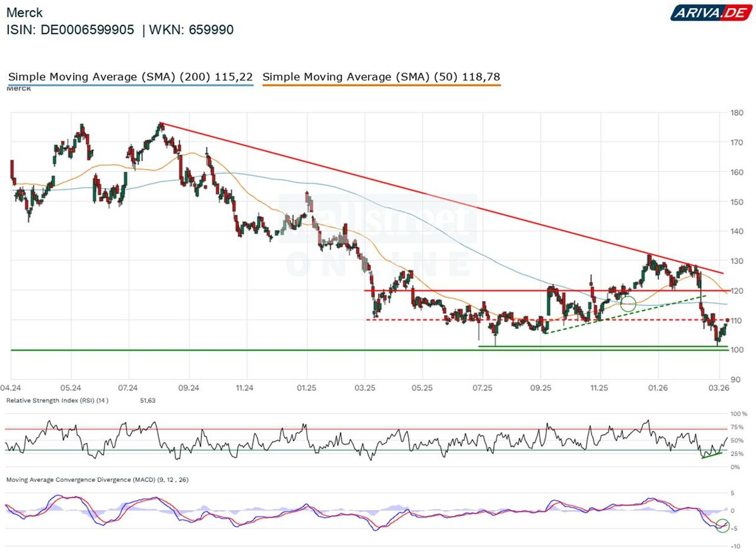Click the 05.25 date axis label

click(422, 389)
